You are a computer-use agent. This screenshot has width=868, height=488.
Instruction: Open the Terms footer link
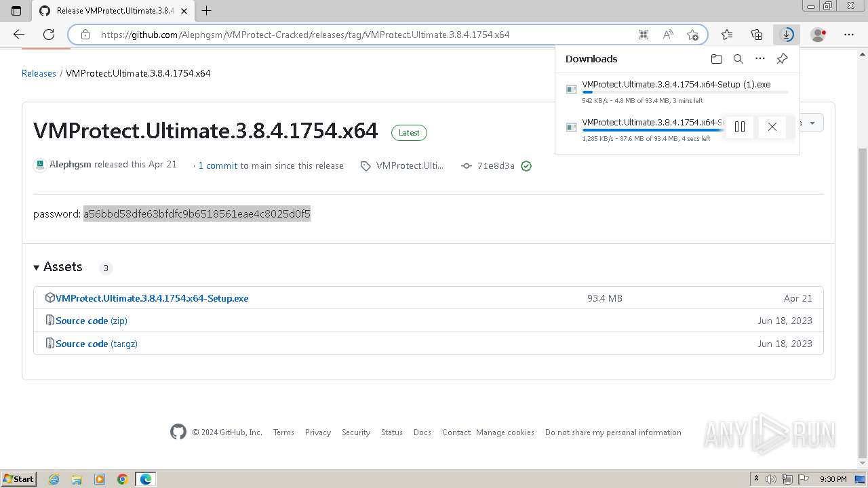point(283,432)
